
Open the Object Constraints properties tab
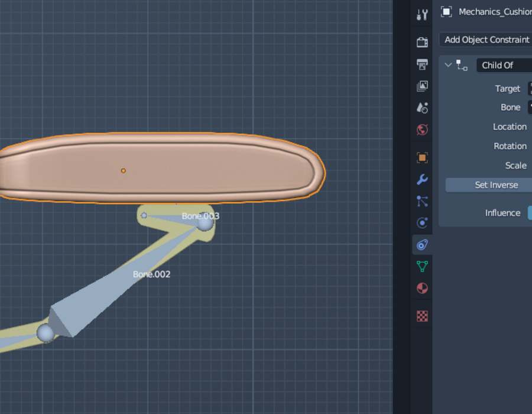coord(422,245)
